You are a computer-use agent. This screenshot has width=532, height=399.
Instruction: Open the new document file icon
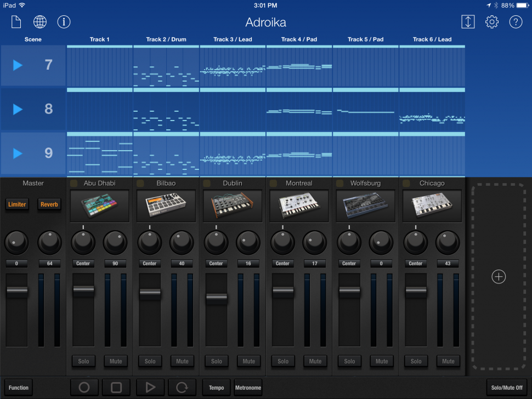tap(16, 22)
